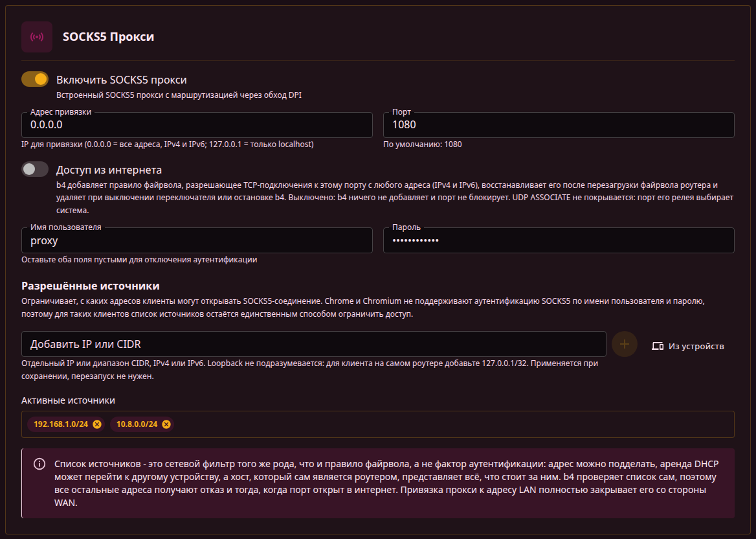Screen dimensions: 756x539
Task: Click the Разрешённые источники heading
Action: tap(91, 286)
